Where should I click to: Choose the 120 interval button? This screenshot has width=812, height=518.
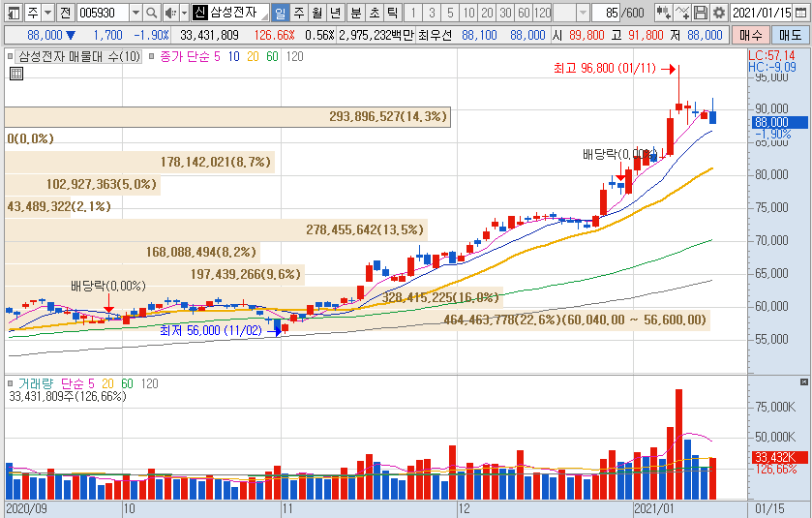[542, 13]
